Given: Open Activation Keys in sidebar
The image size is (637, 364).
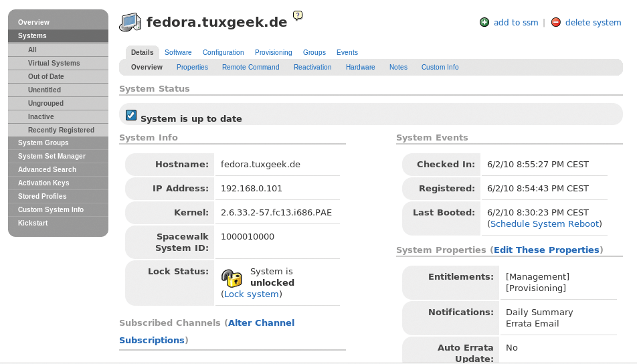Looking at the screenshot, I should click(x=43, y=183).
